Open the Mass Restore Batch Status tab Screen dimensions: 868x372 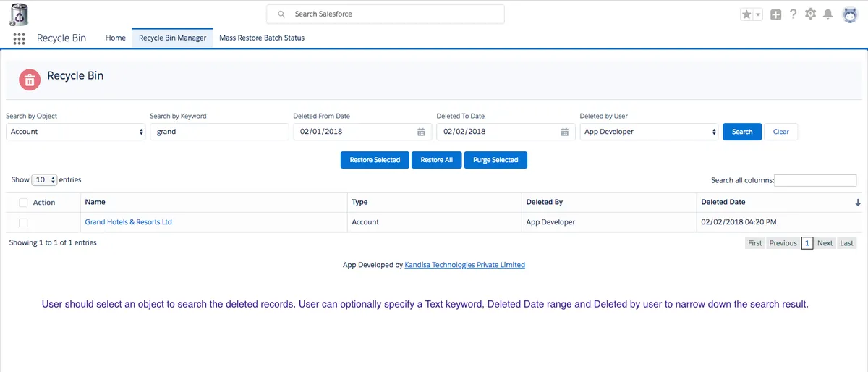point(262,38)
